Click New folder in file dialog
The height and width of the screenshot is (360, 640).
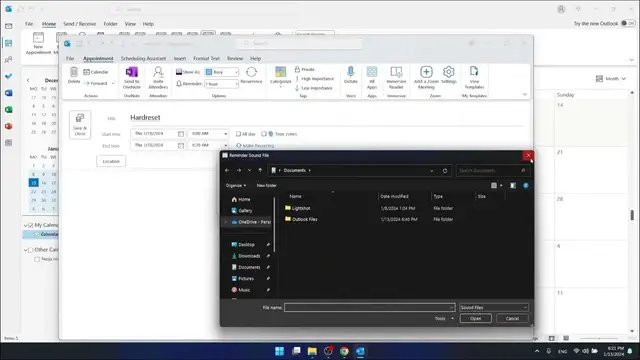click(267, 185)
